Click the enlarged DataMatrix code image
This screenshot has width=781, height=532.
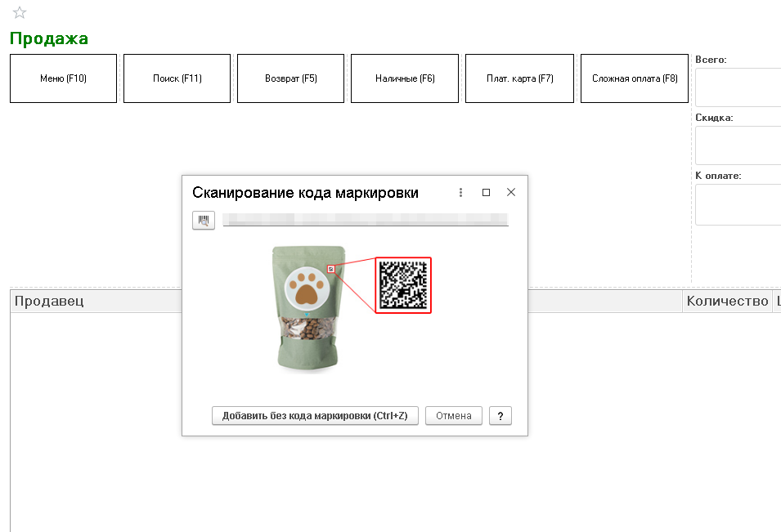point(403,285)
